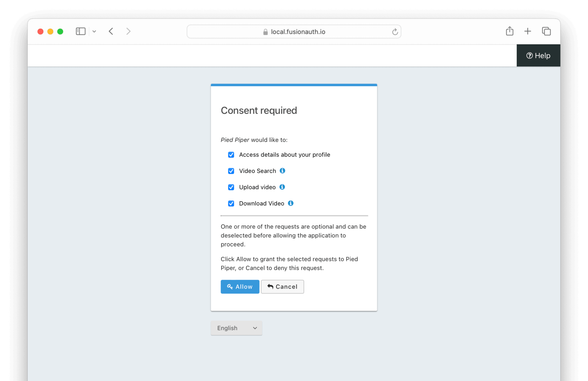Image resolution: width=588 pixels, height=381 pixels.
Task: Click the info icon beside Upload video
Action: pos(282,187)
